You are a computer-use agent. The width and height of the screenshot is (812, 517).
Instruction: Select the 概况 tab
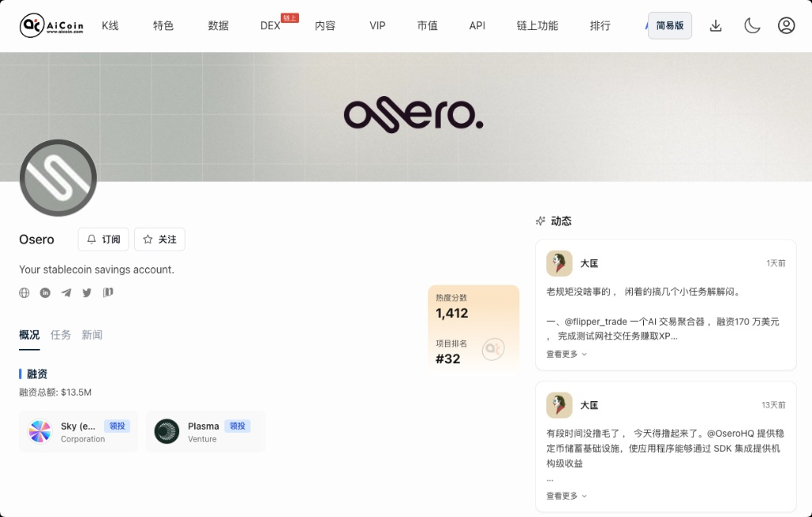coord(29,335)
